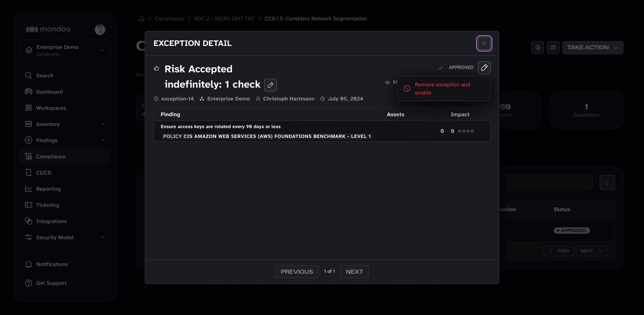
Task: Go to home breadcrumb icon
Action: click(142, 19)
